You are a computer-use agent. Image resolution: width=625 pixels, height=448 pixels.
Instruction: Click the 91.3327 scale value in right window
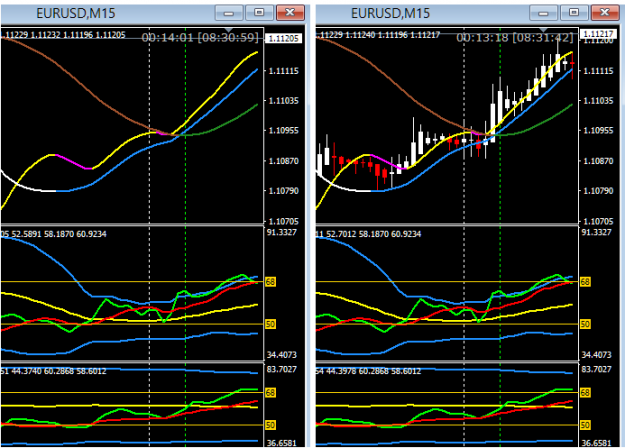click(596, 232)
